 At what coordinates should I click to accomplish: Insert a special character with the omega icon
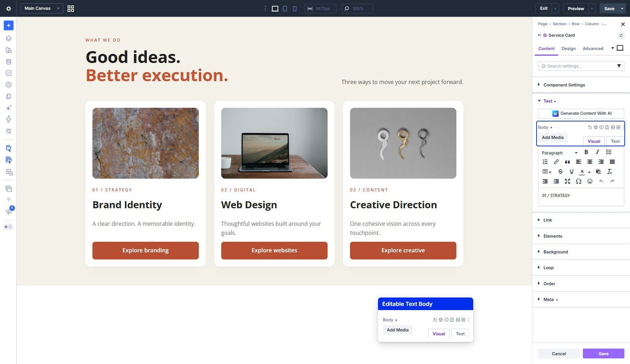pyautogui.click(x=579, y=181)
